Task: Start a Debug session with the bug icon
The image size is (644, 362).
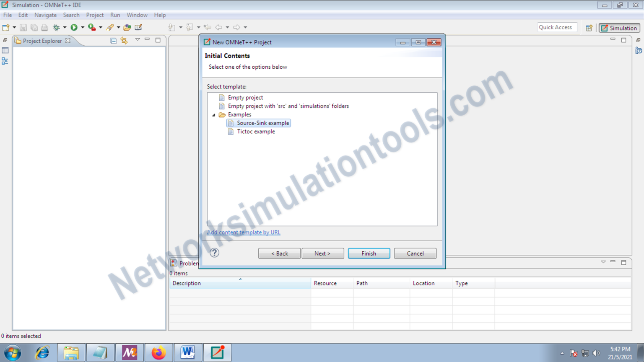Action: [56, 27]
